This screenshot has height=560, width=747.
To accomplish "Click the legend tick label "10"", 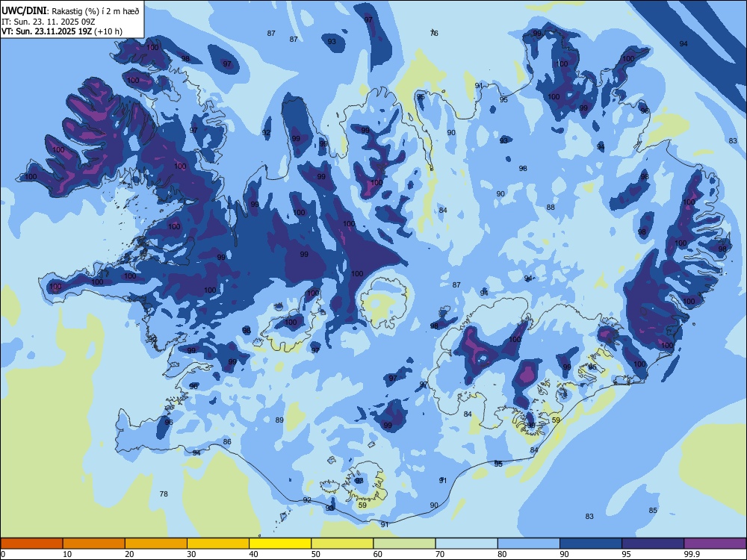I will [x=67, y=554].
